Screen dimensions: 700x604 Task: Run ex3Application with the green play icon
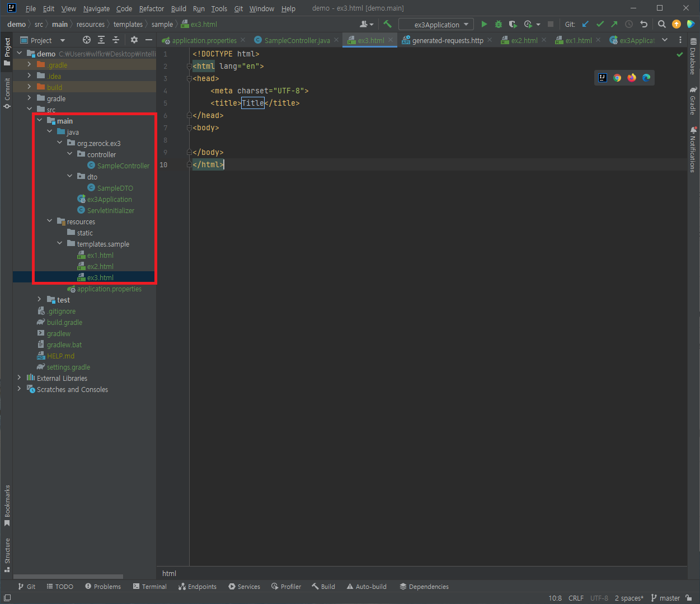pos(484,24)
